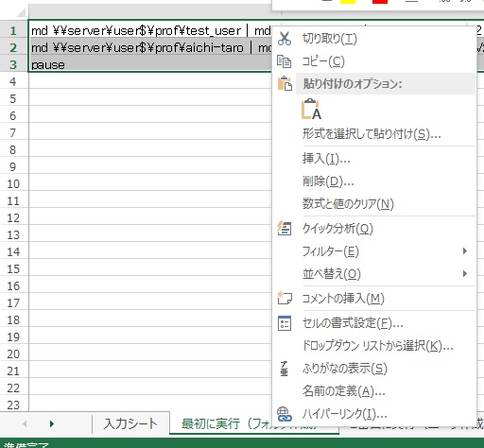Select row header 18

(13, 319)
